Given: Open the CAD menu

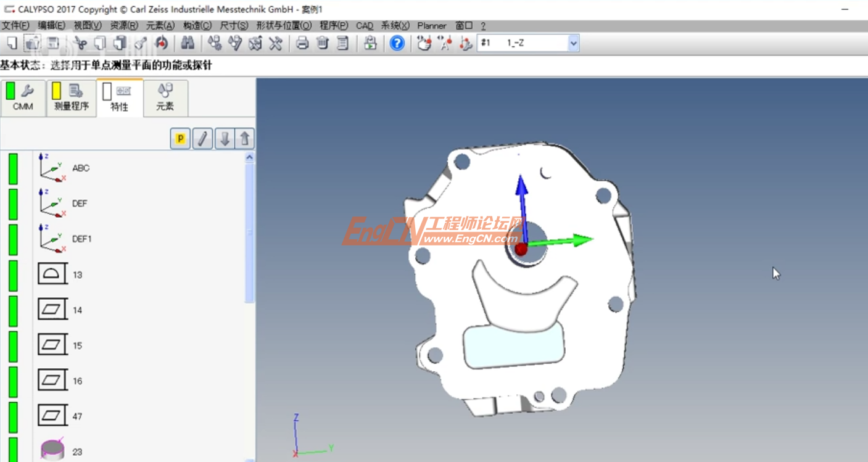Looking at the screenshot, I should click(x=365, y=25).
